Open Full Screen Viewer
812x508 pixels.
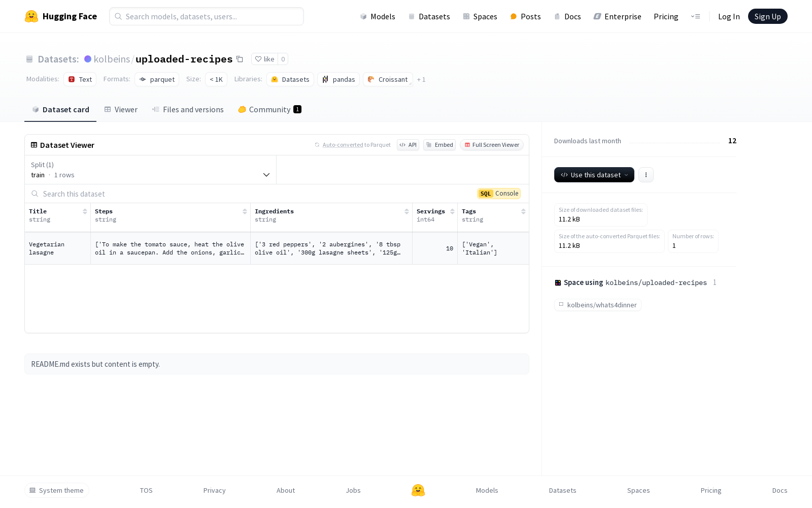point(492,145)
